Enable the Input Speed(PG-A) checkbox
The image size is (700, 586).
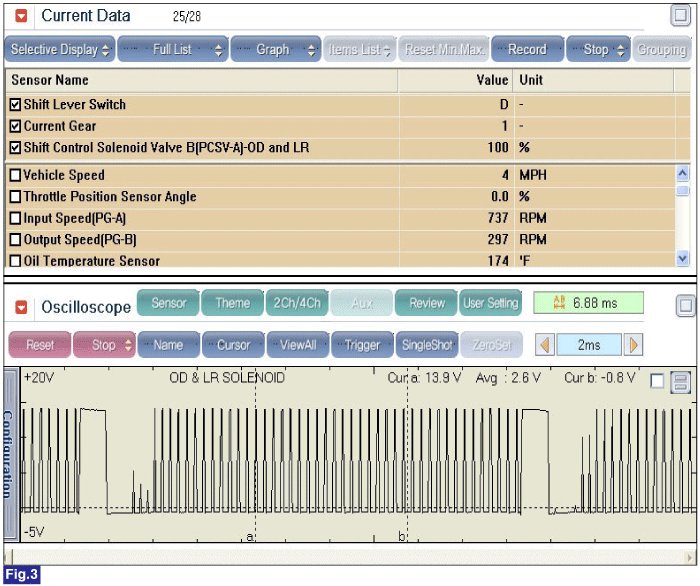[15, 218]
